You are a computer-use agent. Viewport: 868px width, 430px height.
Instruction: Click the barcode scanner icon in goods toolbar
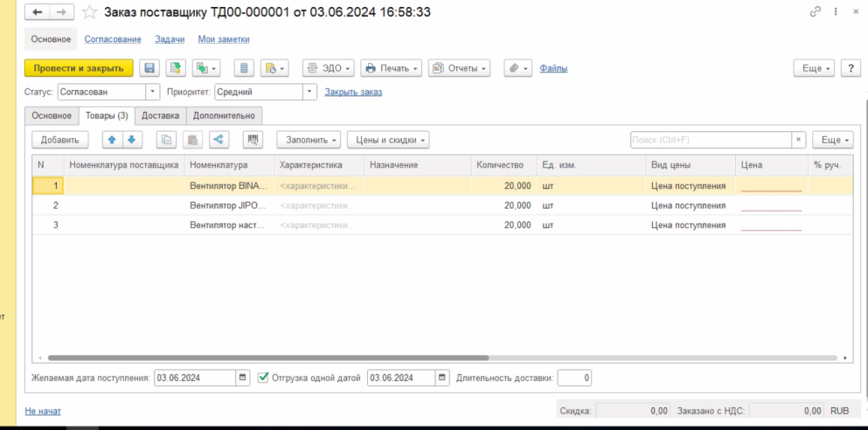point(253,140)
